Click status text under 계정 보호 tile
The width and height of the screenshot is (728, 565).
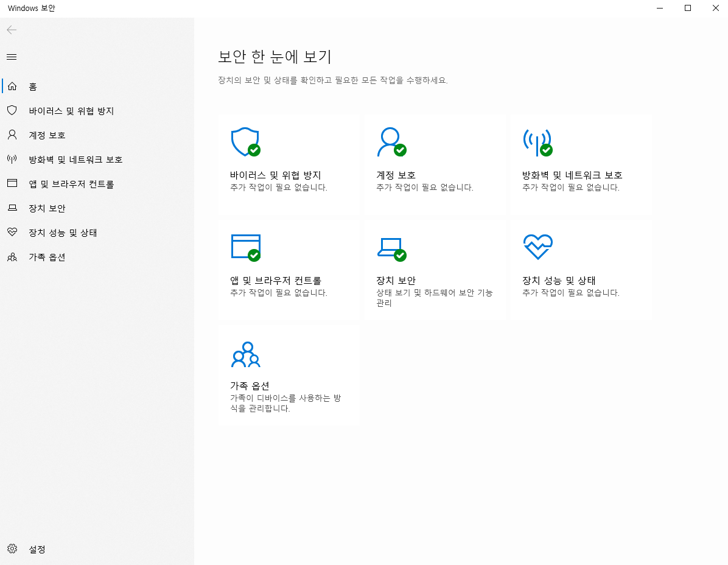[424, 188]
